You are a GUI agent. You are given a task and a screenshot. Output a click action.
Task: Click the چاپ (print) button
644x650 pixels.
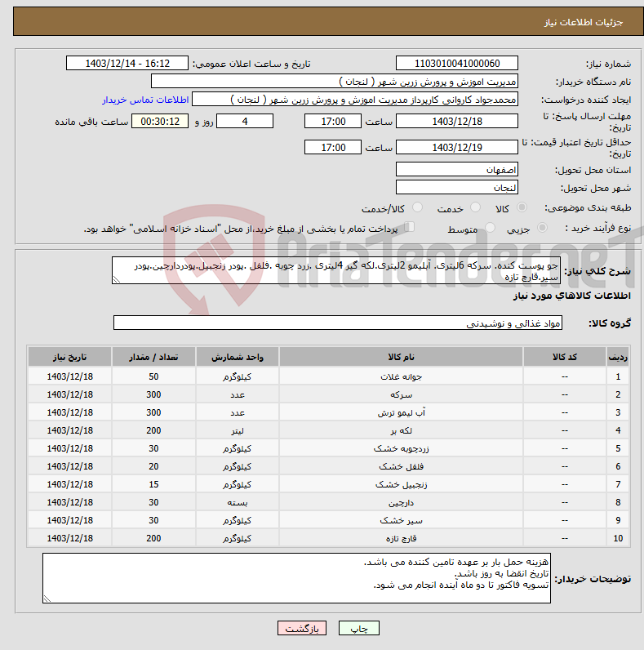[x=359, y=629]
